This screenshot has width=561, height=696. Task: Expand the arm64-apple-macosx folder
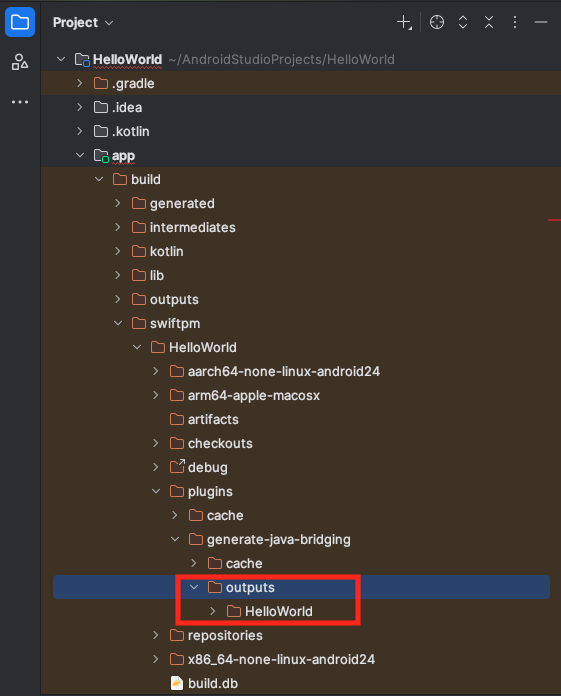click(156, 395)
